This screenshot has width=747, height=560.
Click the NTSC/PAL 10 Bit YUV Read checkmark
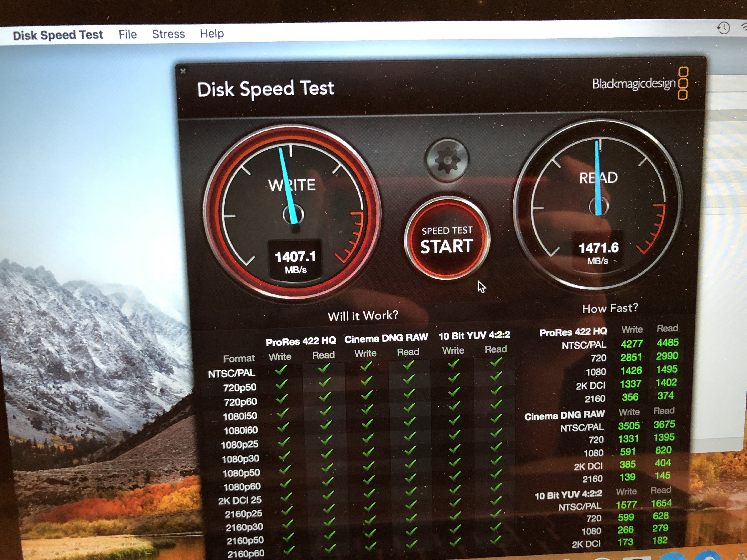496,362
